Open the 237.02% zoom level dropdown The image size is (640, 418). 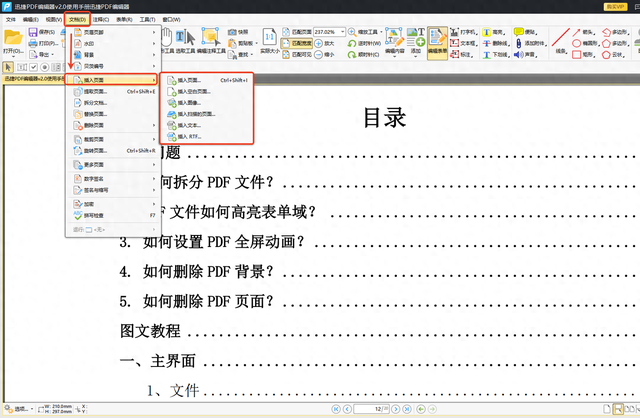(342, 32)
